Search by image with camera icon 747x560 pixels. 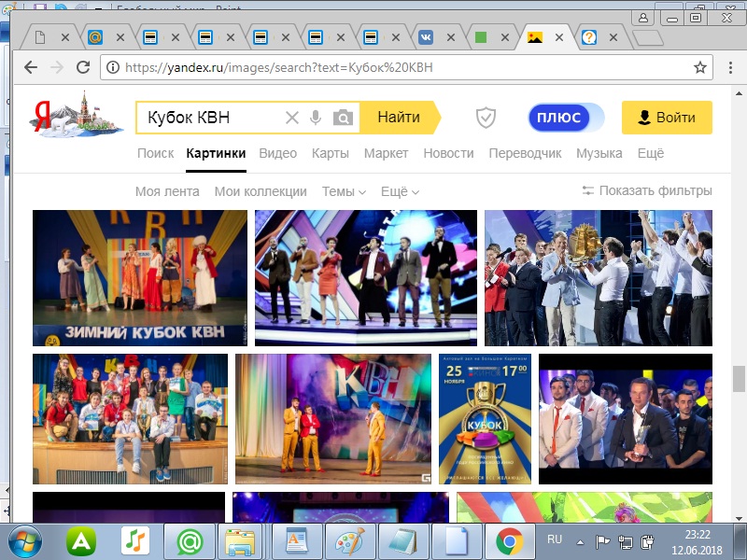pyautogui.click(x=343, y=118)
